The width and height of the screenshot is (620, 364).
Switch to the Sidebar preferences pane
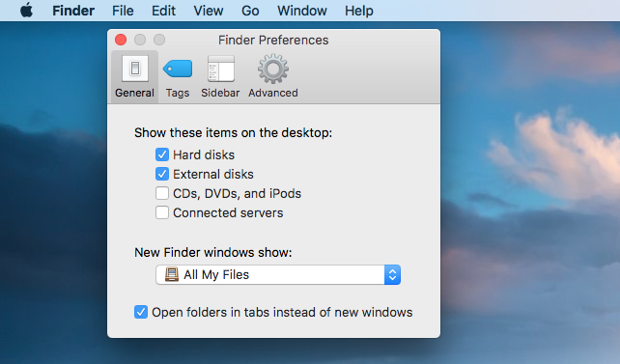tap(220, 76)
